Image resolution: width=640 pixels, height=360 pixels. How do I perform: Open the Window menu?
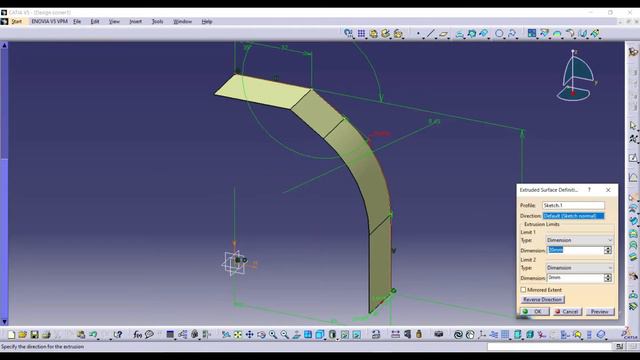tap(182, 21)
